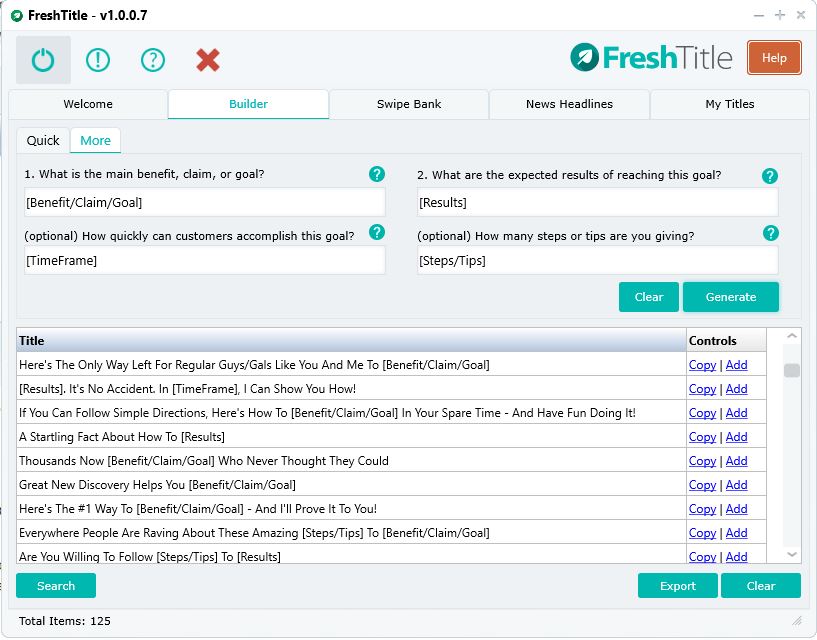The width and height of the screenshot is (817, 640).
Task: Copy the 'Great New Discovery' title
Action: pos(702,485)
